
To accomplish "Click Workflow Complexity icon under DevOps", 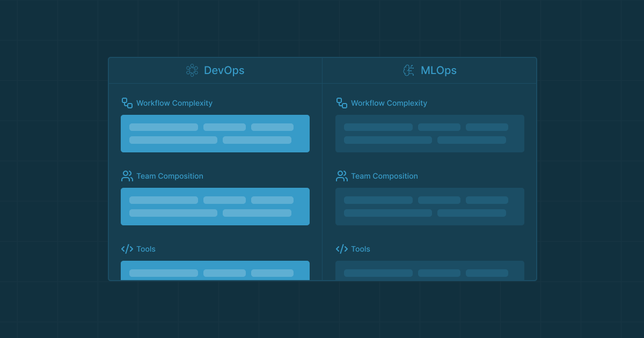I will (x=127, y=103).
